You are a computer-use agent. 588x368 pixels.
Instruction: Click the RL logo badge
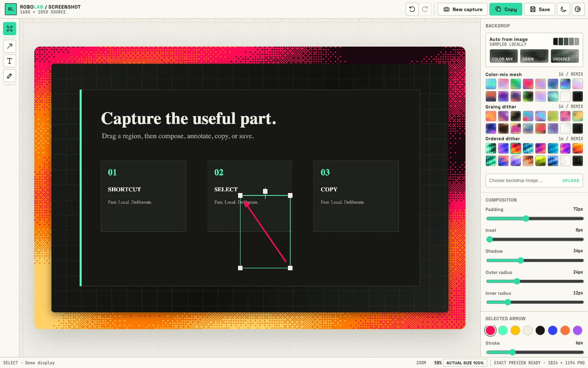[x=11, y=9]
